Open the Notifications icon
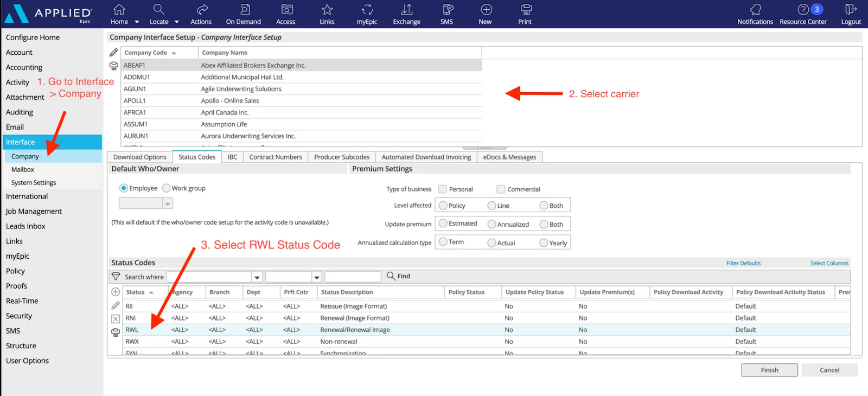868x396 pixels. pyautogui.click(x=755, y=10)
